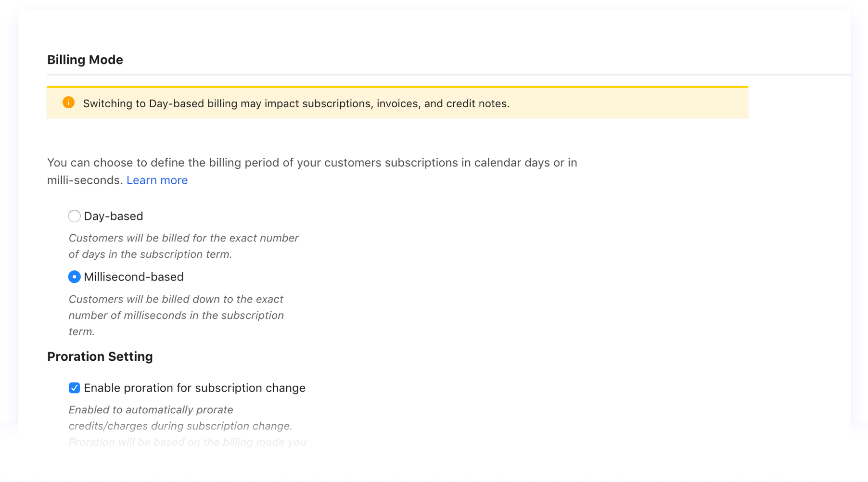Screen dimensions: 868x482
Task: Click the Day-based billing warning message text
Action: 296,103
